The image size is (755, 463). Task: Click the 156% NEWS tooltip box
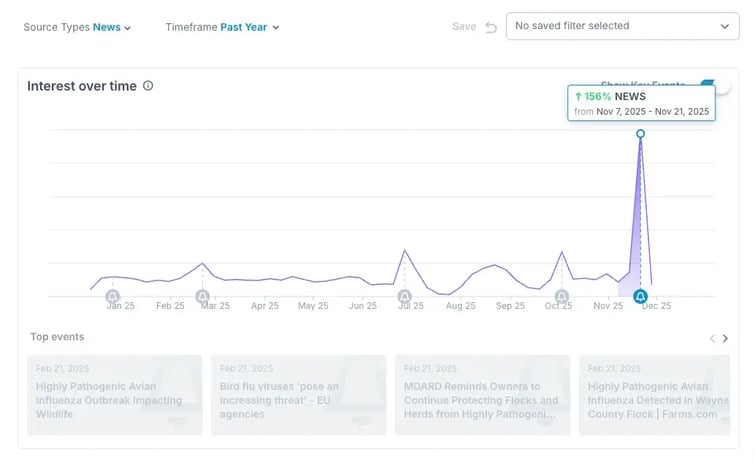click(x=641, y=103)
